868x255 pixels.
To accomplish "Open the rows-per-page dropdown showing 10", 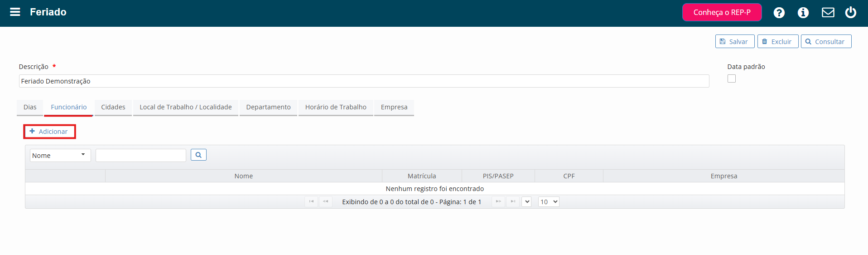I will point(549,201).
